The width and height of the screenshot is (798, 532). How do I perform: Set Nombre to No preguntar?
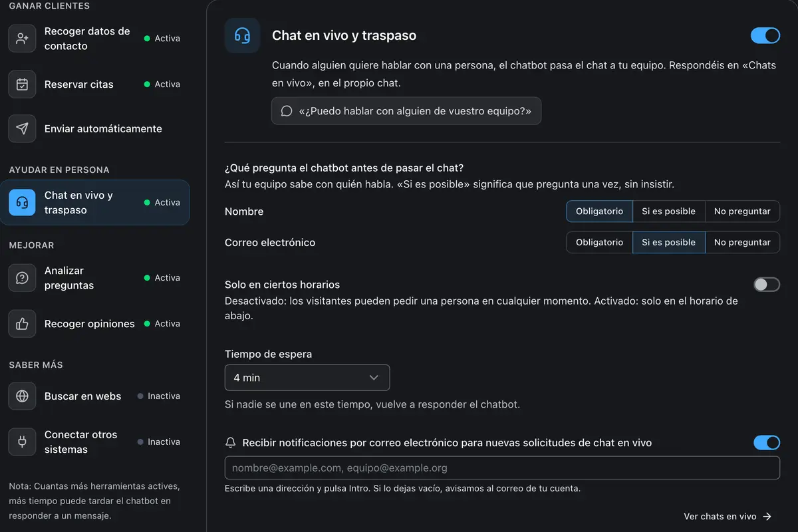[742, 211]
